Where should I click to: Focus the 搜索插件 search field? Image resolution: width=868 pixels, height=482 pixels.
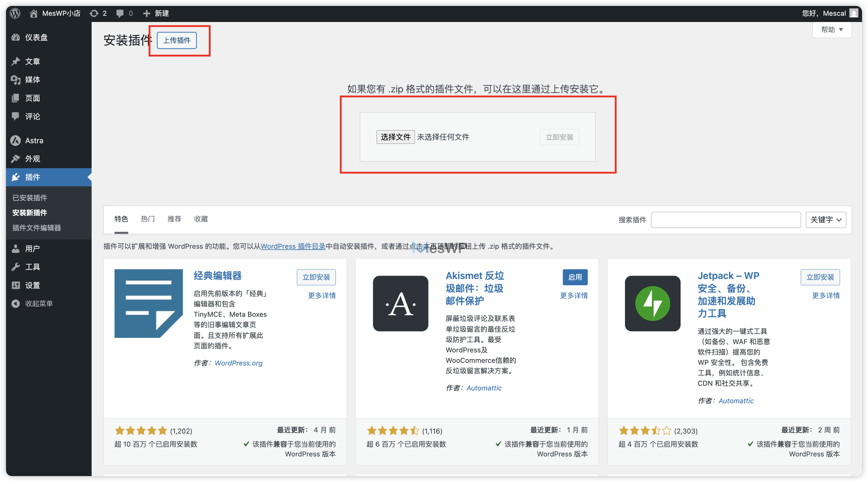point(726,220)
